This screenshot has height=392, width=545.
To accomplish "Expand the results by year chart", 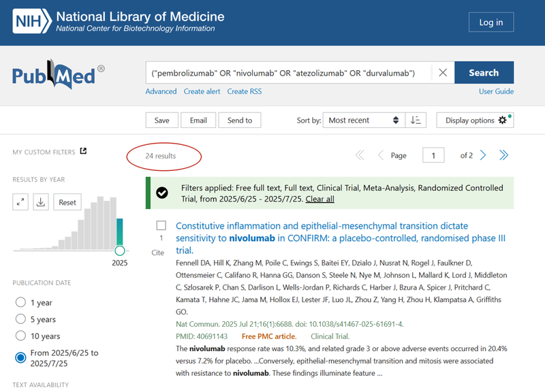I will [20, 202].
